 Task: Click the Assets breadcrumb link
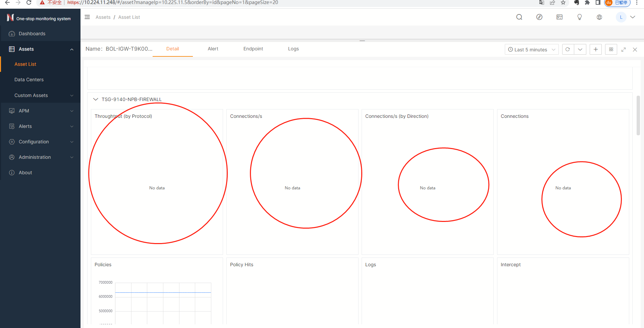(103, 17)
